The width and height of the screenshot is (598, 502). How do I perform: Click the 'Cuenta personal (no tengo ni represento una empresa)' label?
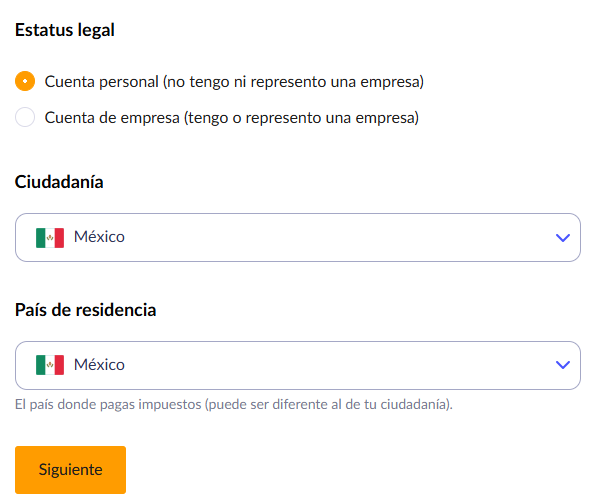pos(234,82)
